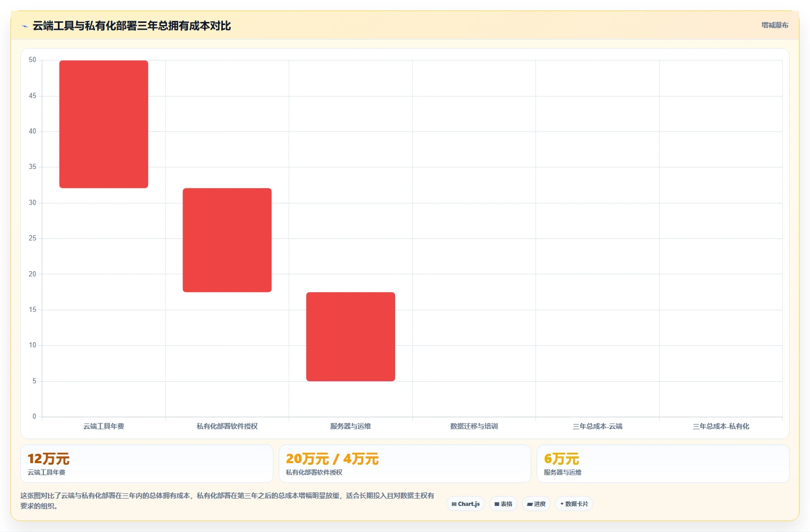Click the x-axis label 数据迁移与培训
The height and width of the screenshot is (532, 810).
coord(474,426)
